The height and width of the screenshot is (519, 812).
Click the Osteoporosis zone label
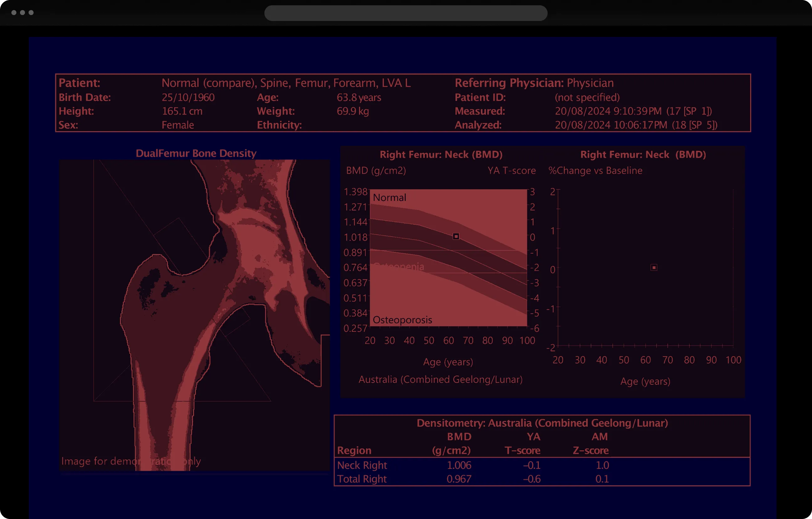(x=402, y=320)
